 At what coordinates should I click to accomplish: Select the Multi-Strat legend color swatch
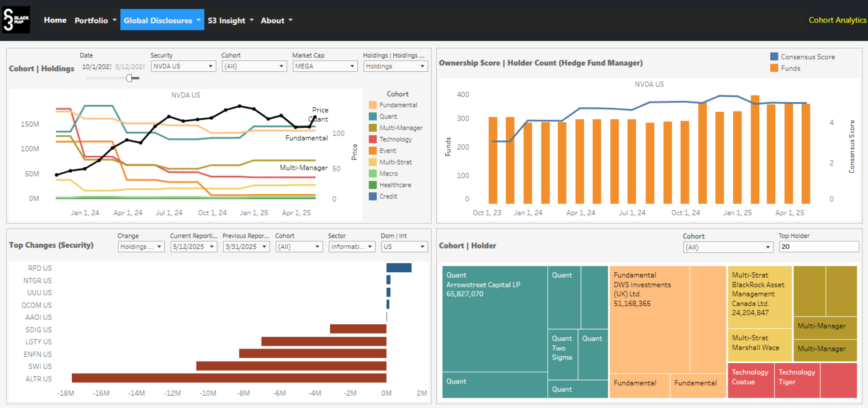click(x=373, y=162)
